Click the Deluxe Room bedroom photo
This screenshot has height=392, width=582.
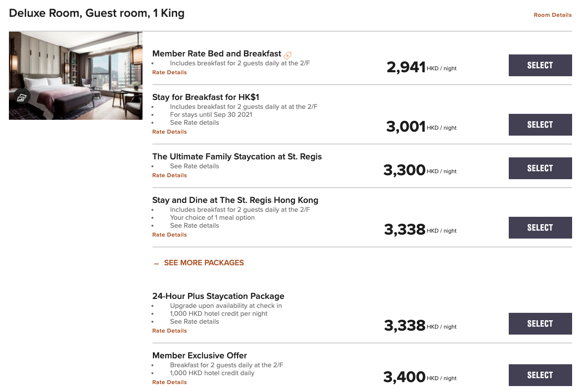click(x=76, y=76)
